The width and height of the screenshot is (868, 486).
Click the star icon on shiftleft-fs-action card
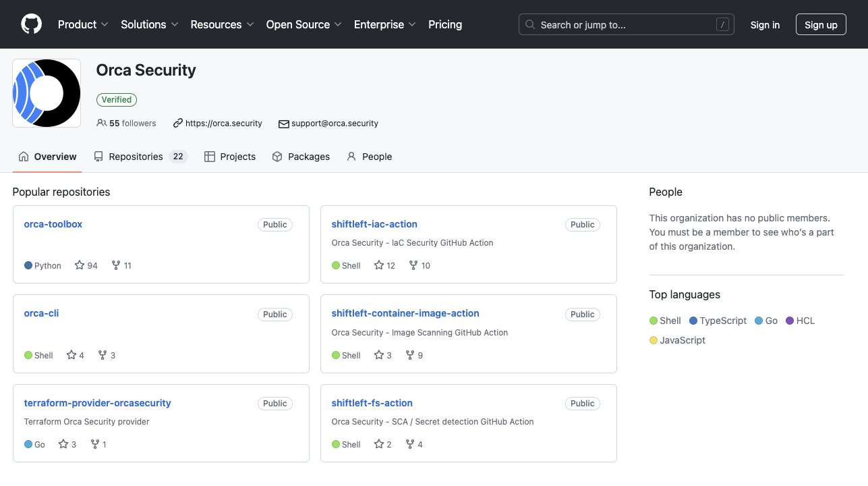pos(379,444)
